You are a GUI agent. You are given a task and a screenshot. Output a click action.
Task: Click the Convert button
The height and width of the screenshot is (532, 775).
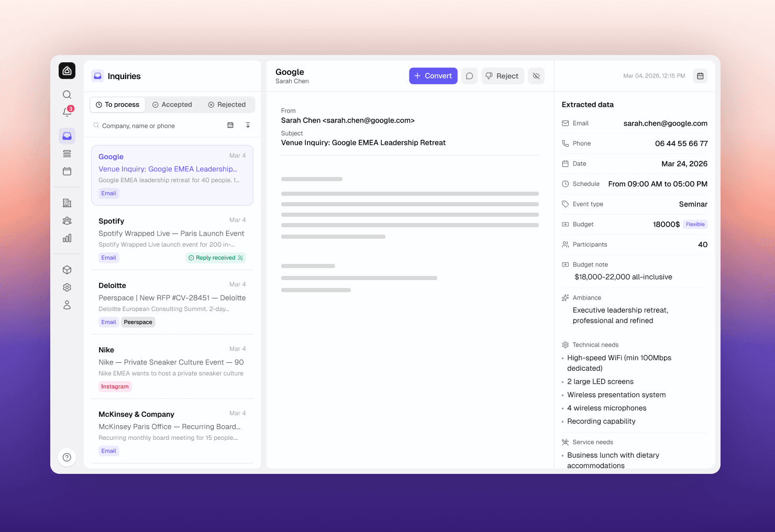(x=433, y=76)
